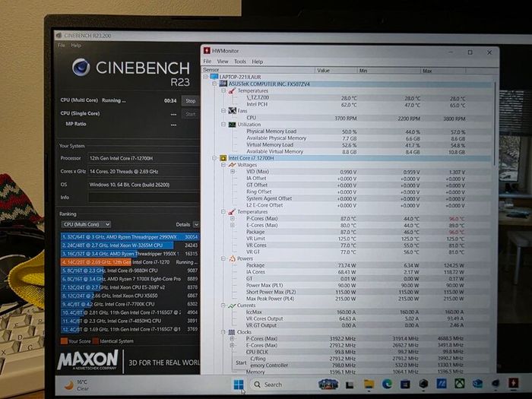Click the Voltages node icon
The image size is (532, 399).
232,165
